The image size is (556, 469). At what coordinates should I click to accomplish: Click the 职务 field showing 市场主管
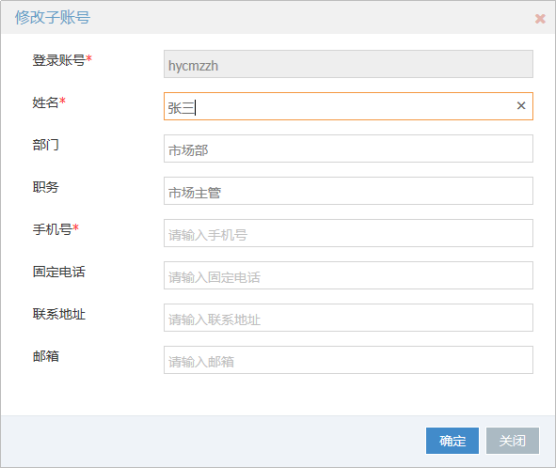(348, 191)
